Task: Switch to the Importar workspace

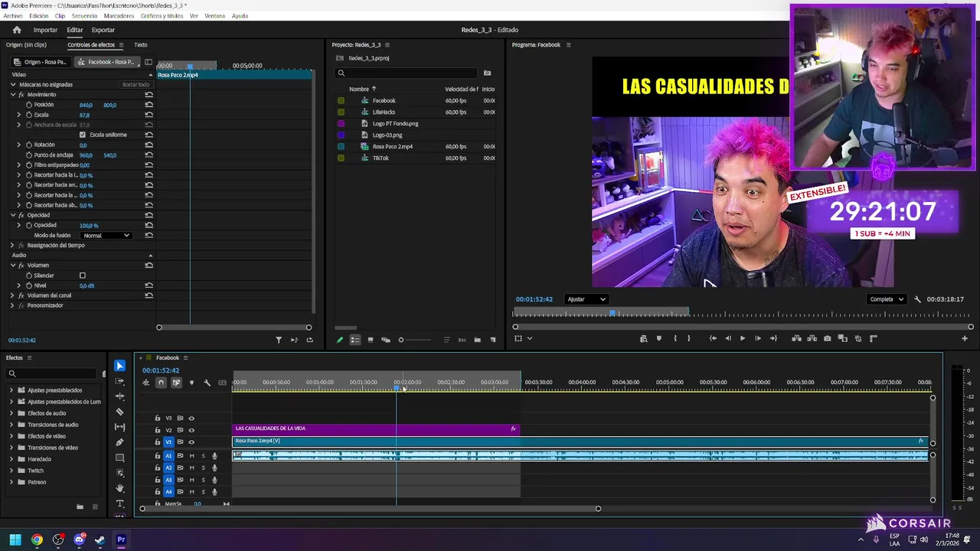Action: pos(45,30)
